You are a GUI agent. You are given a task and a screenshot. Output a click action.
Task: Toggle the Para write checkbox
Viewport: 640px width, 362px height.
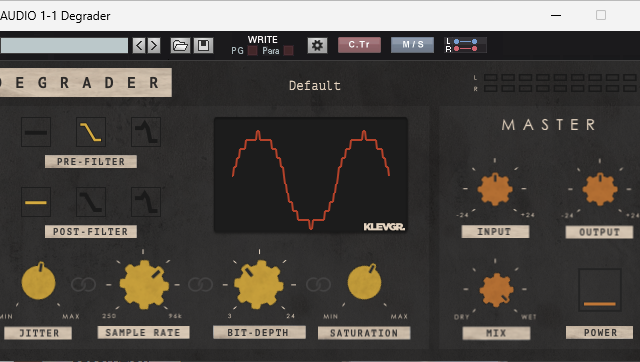(x=289, y=51)
